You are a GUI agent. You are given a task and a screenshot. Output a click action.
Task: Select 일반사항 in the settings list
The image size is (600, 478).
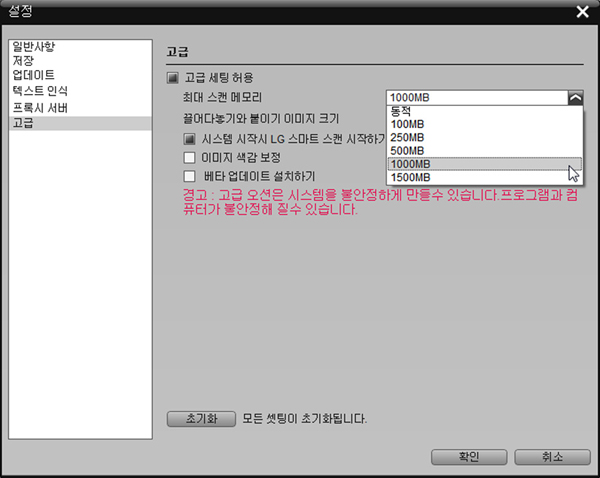35,47
